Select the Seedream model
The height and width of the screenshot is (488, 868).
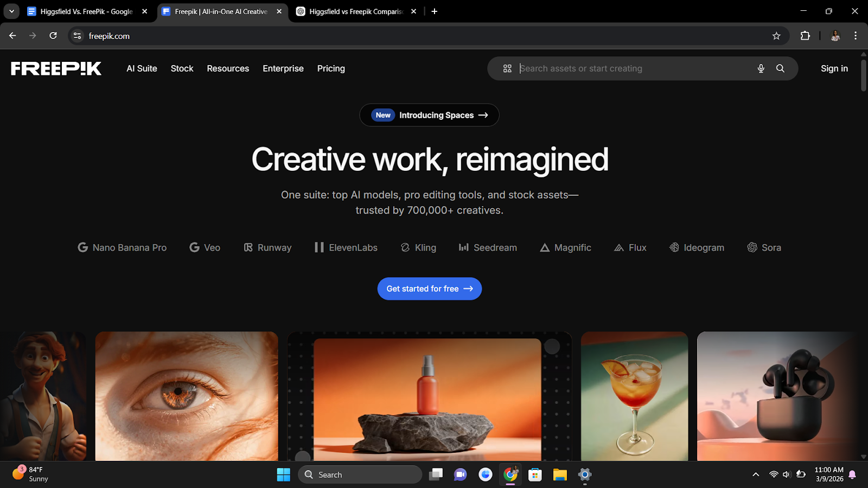pos(488,247)
